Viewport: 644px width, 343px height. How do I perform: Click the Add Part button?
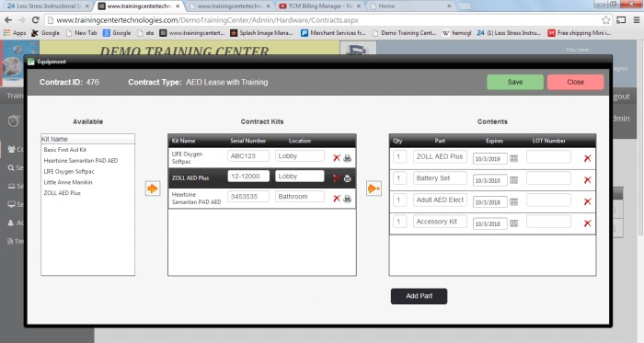[x=419, y=296]
